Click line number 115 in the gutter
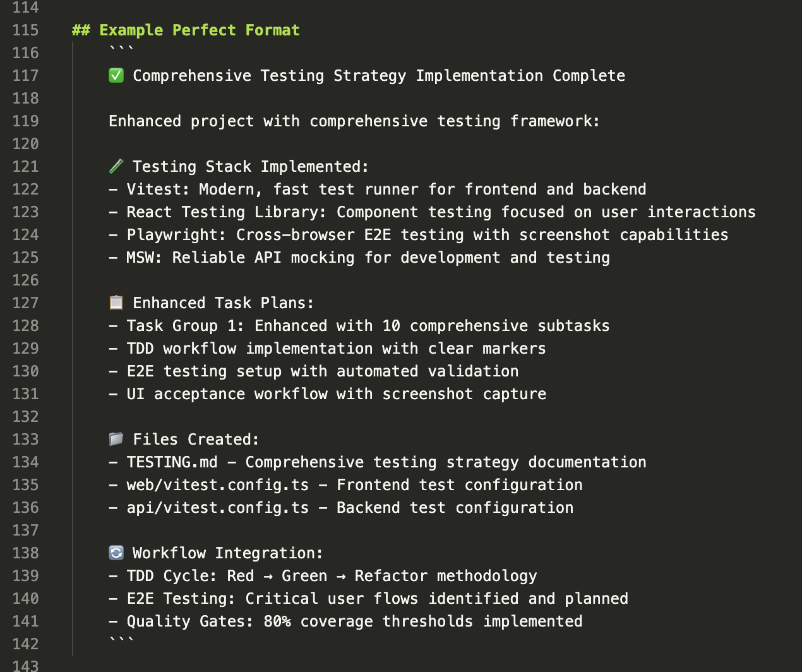This screenshot has width=802, height=672. tap(25, 30)
